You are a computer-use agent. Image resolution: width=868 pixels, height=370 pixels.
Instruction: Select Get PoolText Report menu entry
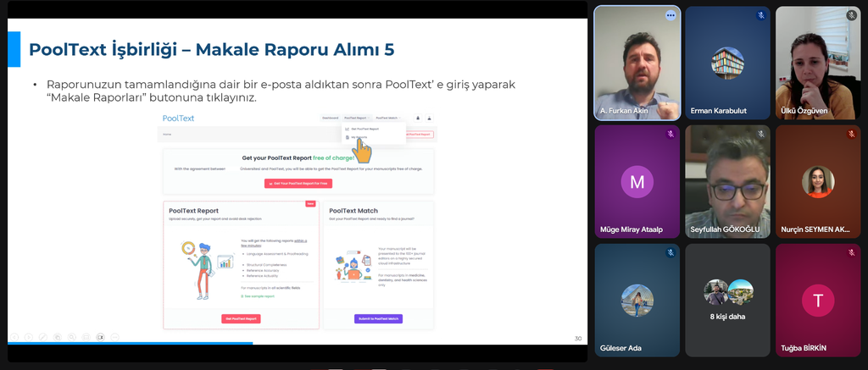click(x=363, y=129)
